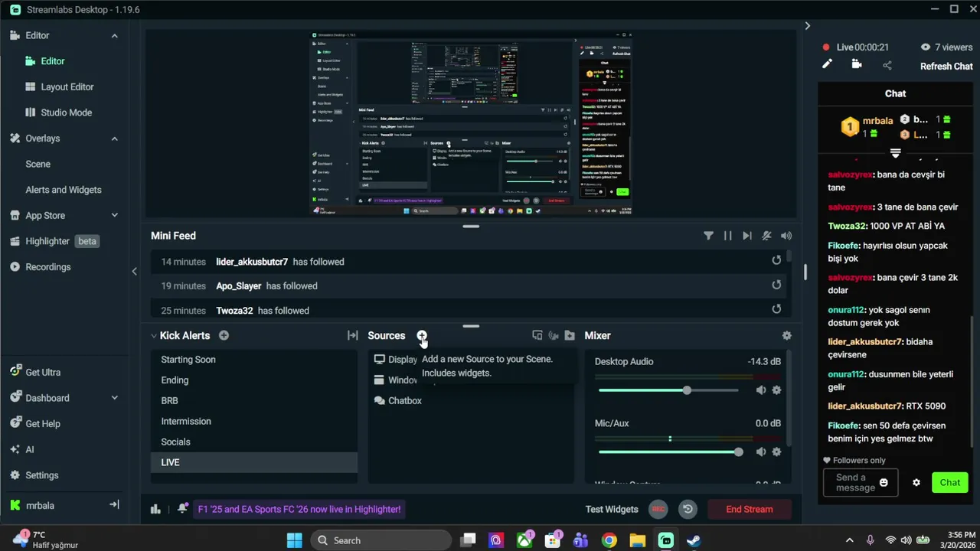
Task: Open Mixer advanced settings gear
Action: click(786, 335)
